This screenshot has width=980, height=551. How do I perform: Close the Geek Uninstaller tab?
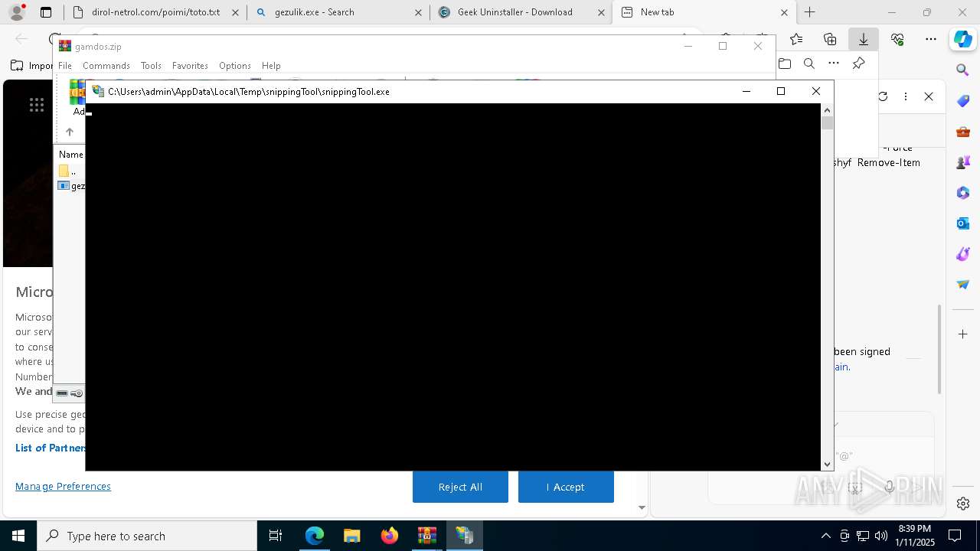[601, 12]
